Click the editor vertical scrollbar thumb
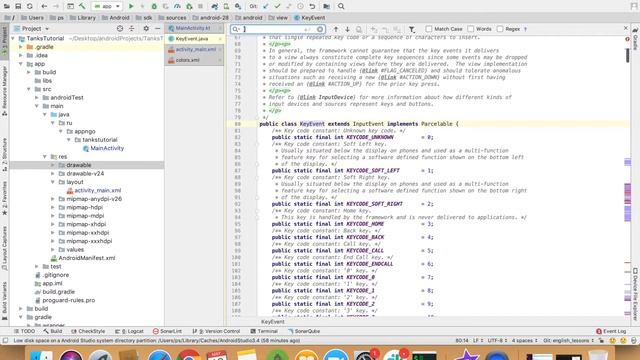 click(x=627, y=55)
